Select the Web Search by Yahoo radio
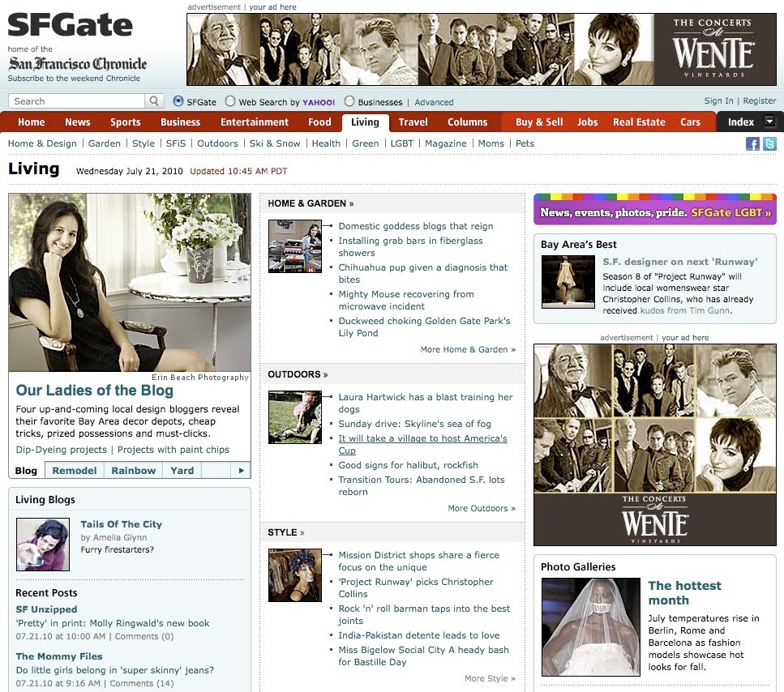The image size is (784, 692). coord(230,101)
